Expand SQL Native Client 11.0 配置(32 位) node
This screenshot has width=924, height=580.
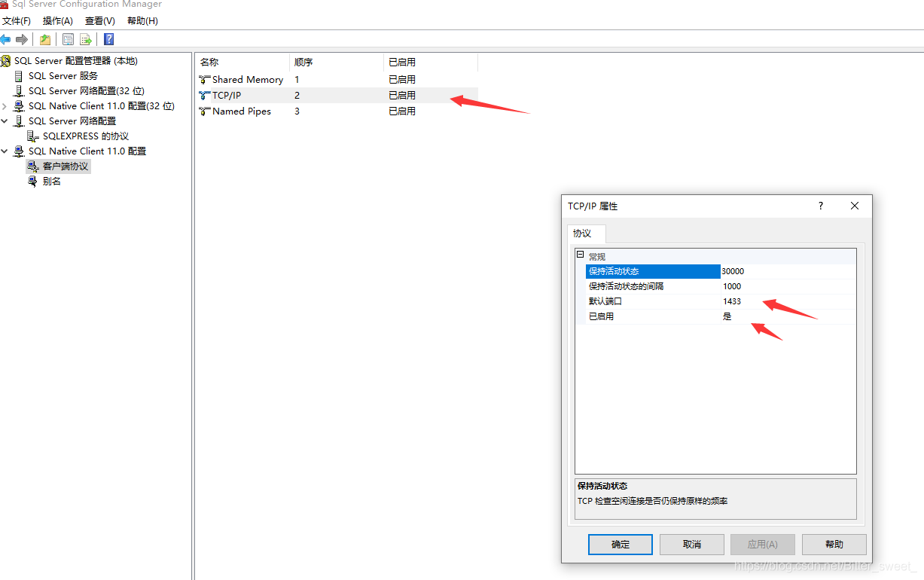[x=5, y=106]
